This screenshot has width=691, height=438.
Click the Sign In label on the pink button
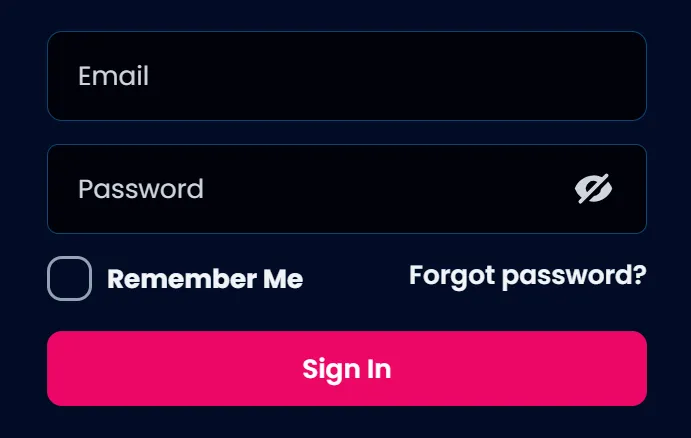coord(347,370)
